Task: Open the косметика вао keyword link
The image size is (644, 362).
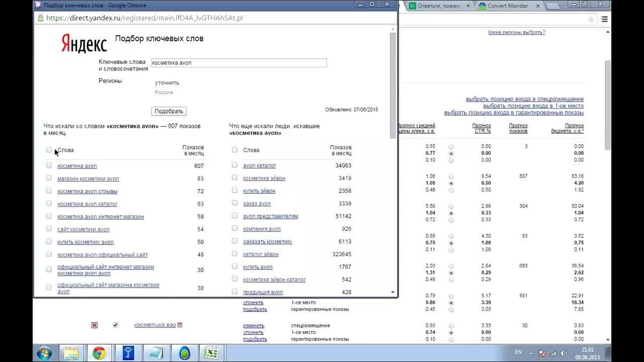Action: (155, 325)
